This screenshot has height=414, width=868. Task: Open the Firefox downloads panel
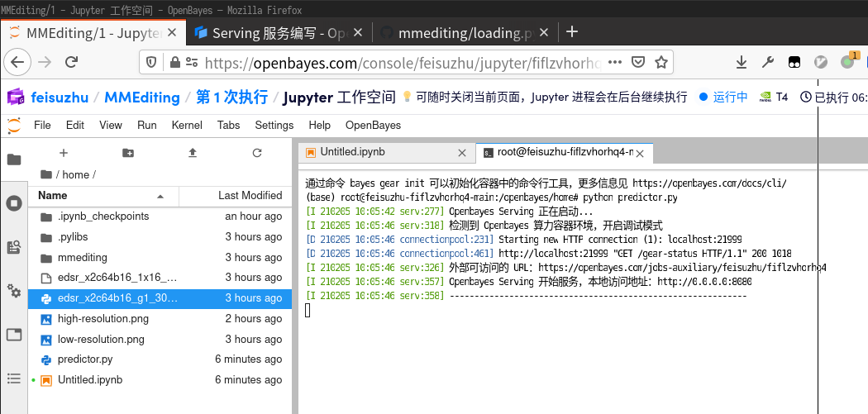coord(742,62)
